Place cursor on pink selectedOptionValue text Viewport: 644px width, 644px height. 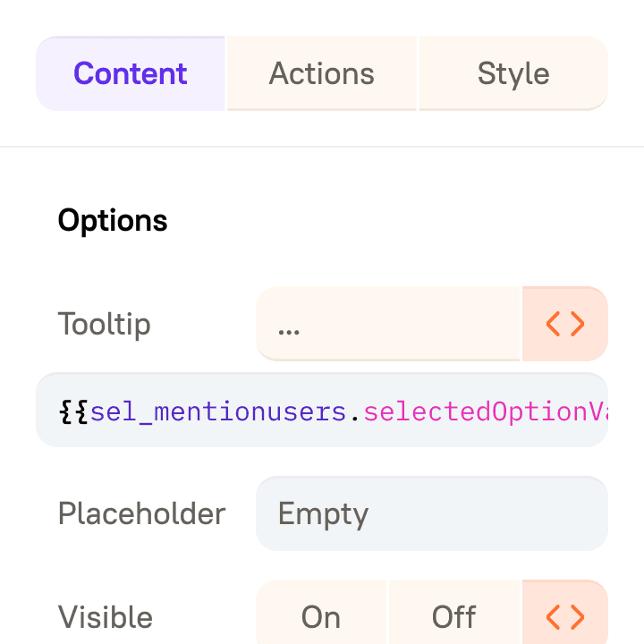(x=486, y=412)
